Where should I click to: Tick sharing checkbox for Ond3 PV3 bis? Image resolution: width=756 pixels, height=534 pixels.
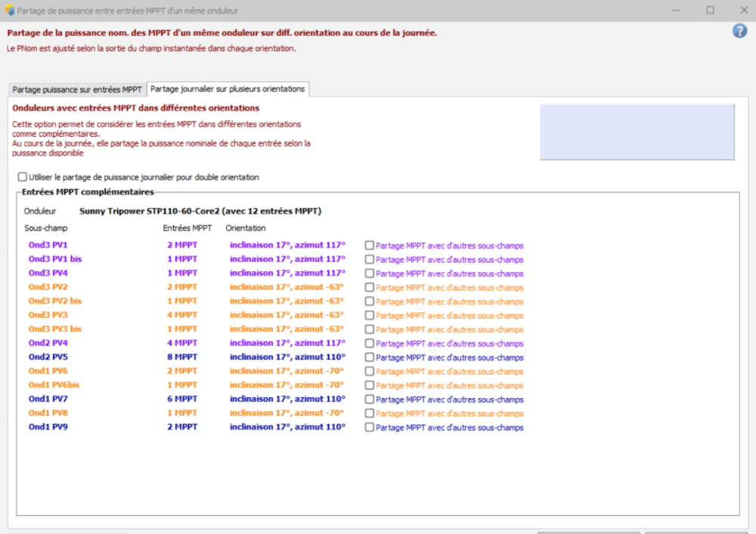click(x=370, y=329)
